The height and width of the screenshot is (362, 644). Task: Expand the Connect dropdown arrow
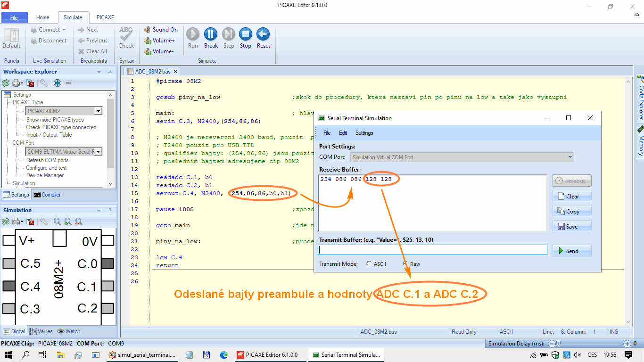coord(64,30)
